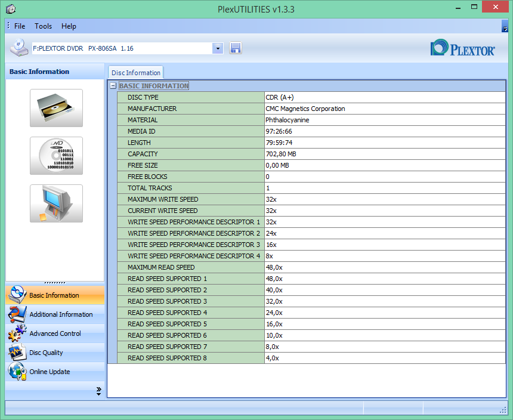Click the Plextor logo
The width and height of the screenshot is (513, 420).
point(463,48)
